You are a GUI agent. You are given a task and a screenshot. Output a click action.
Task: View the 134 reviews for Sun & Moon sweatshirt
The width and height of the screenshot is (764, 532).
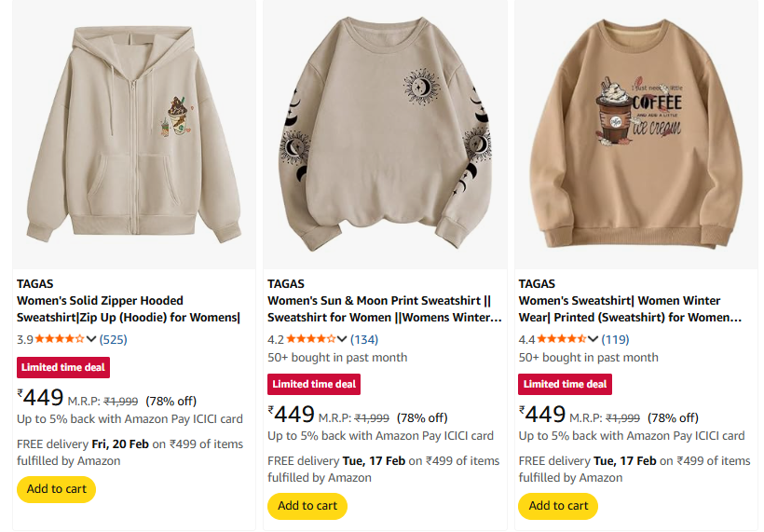[x=364, y=339]
